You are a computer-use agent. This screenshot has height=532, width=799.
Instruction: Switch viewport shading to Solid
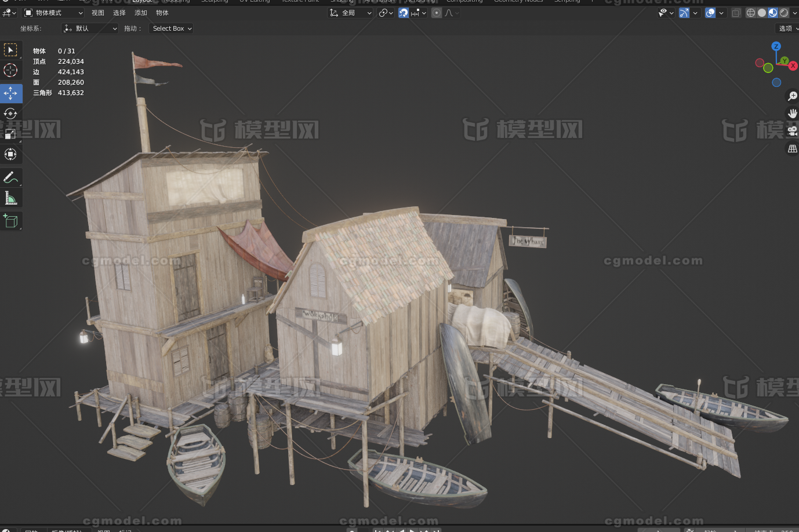tap(762, 13)
